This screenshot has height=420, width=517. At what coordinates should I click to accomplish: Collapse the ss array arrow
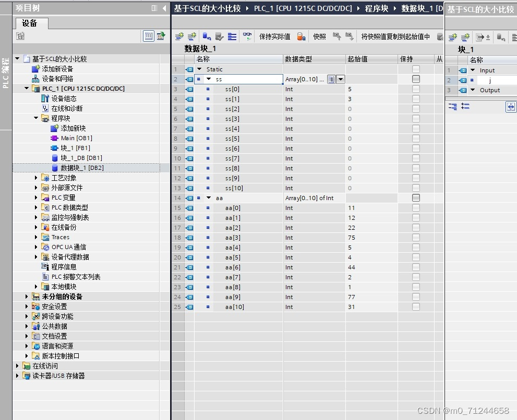pyautogui.click(x=209, y=79)
